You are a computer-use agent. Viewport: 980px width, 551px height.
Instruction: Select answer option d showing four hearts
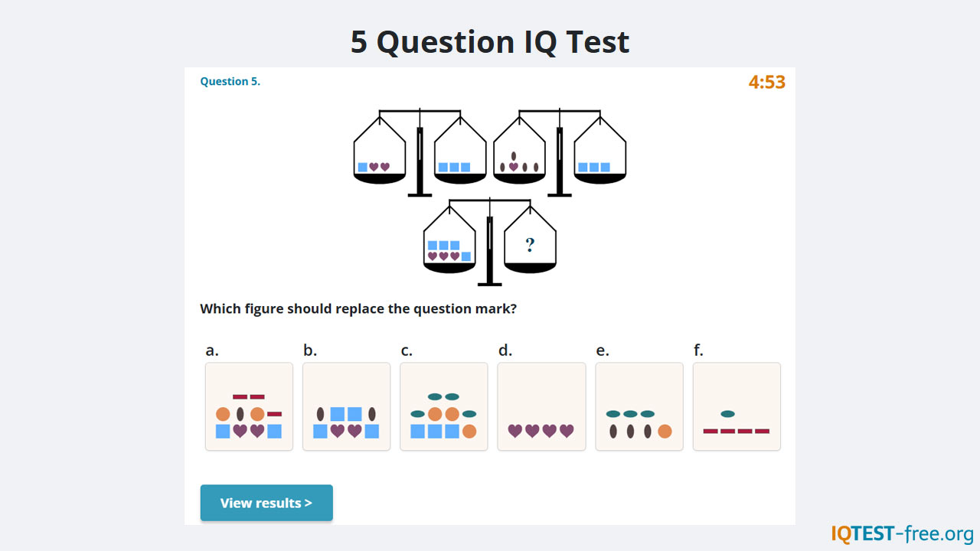tap(541, 406)
